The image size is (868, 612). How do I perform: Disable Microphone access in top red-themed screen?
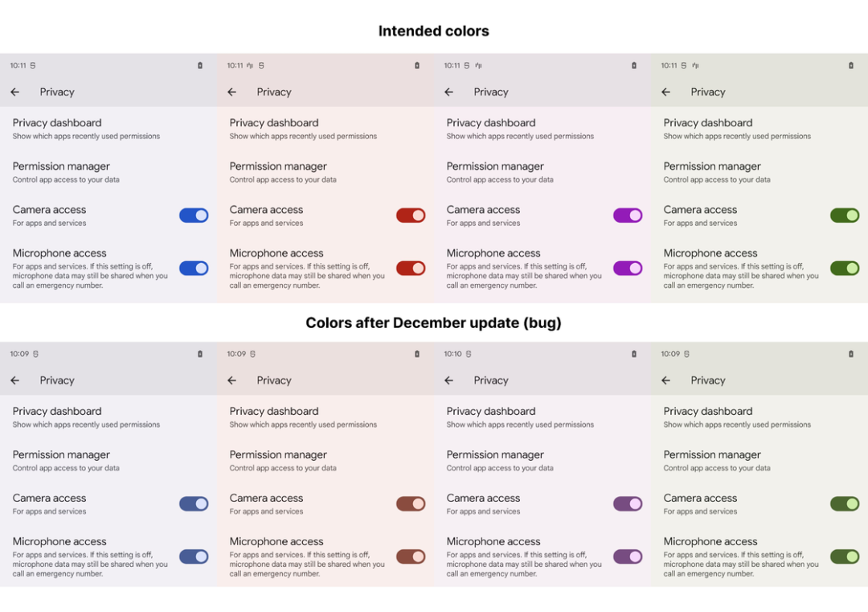[411, 268]
